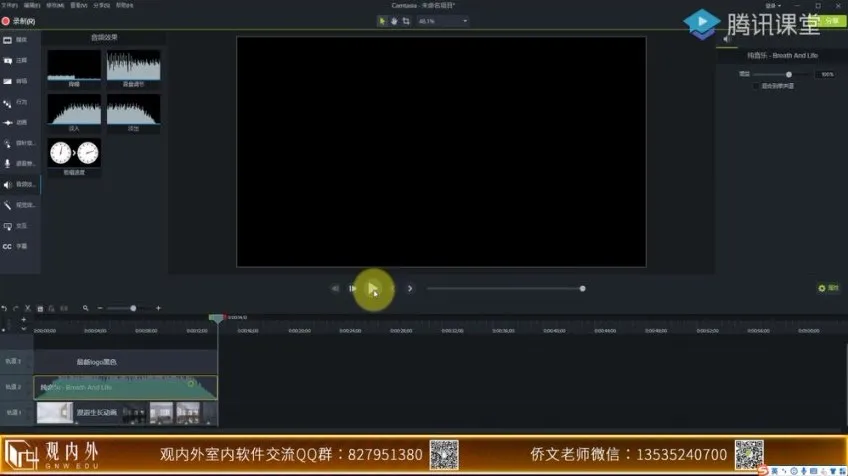The image size is (848, 476).
Task: Select the growth animation clip on Track 1
Action: pos(125,413)
